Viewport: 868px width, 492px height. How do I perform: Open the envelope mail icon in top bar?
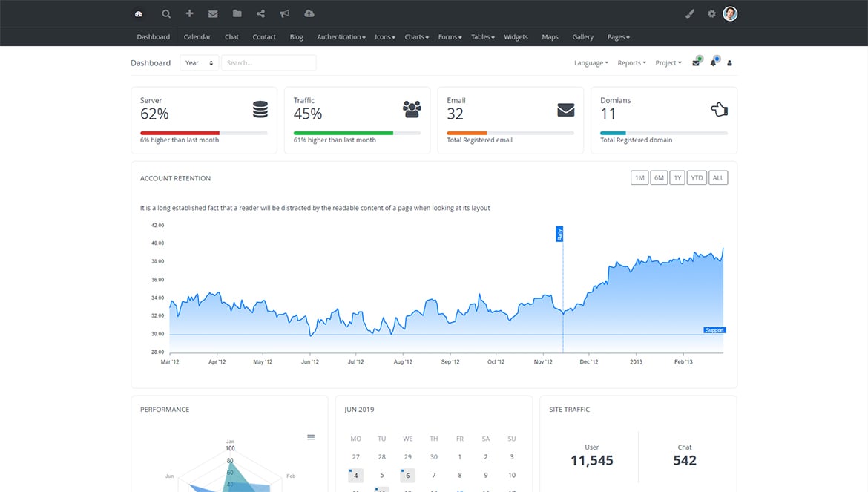click(x=213, y=14)
